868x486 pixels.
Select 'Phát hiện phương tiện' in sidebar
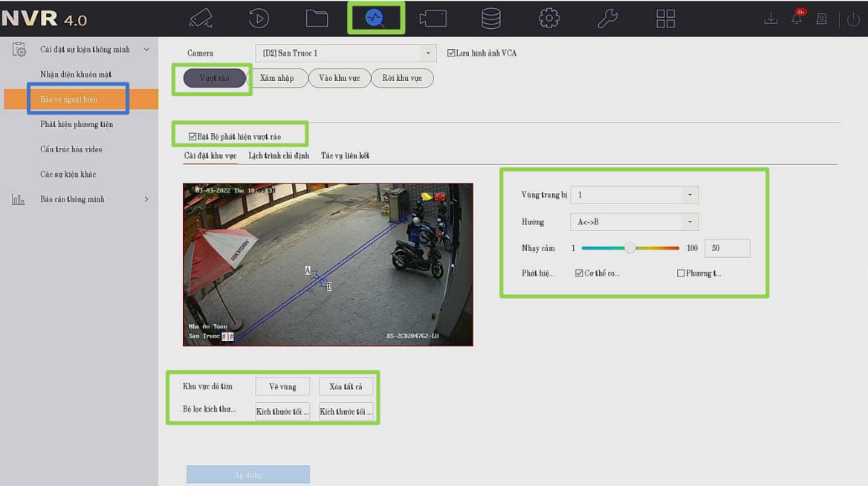tap(77, 124)
